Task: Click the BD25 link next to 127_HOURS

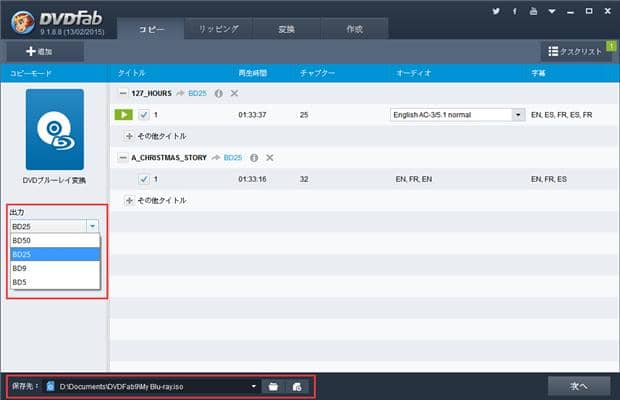Action: click(x=197, y=93)
